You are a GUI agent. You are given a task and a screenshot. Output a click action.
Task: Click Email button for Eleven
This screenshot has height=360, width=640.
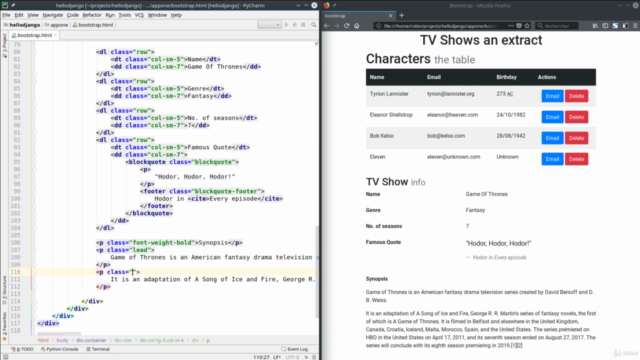pyautogui.click(x=552, y=159)
